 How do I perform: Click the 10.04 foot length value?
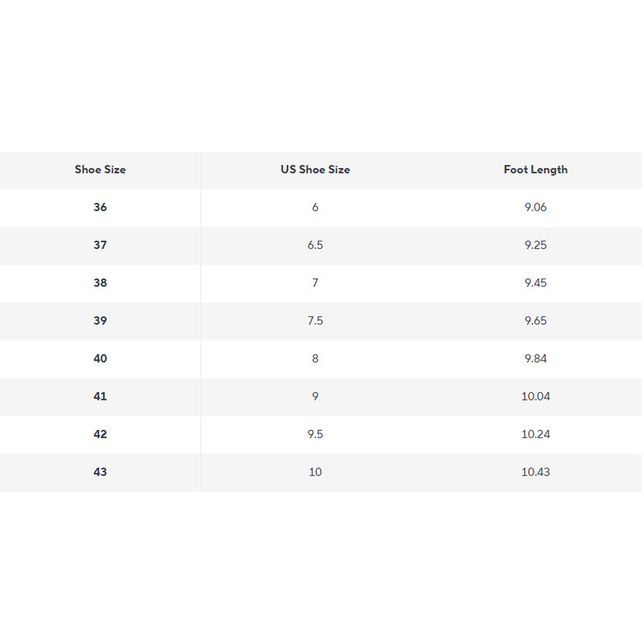[535, 396]
